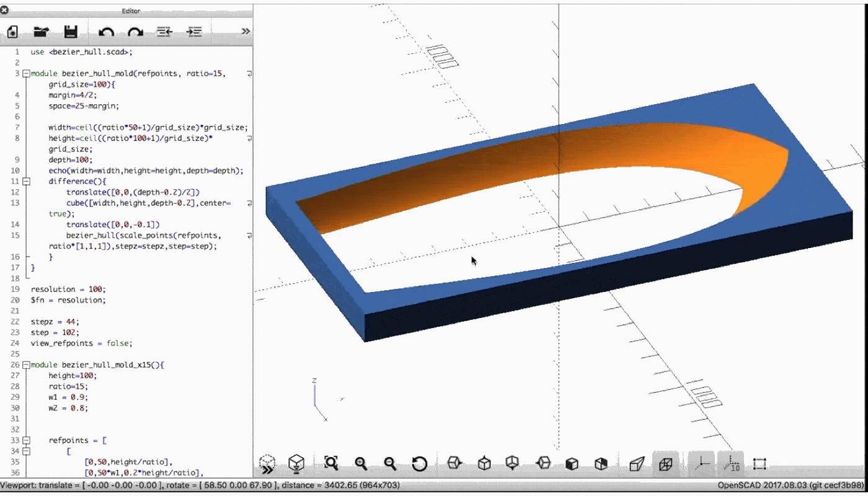Reset the view with the circular arrow icon
The width and height of the screenshot is (868, 496).
pos(420,463)
